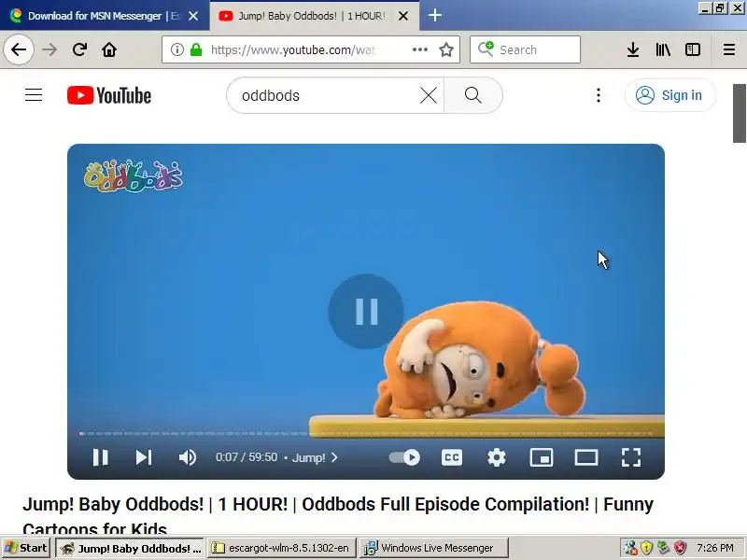Seek on the video progress bar
Screen dimensions: 747x560
[x=366, y=433]
